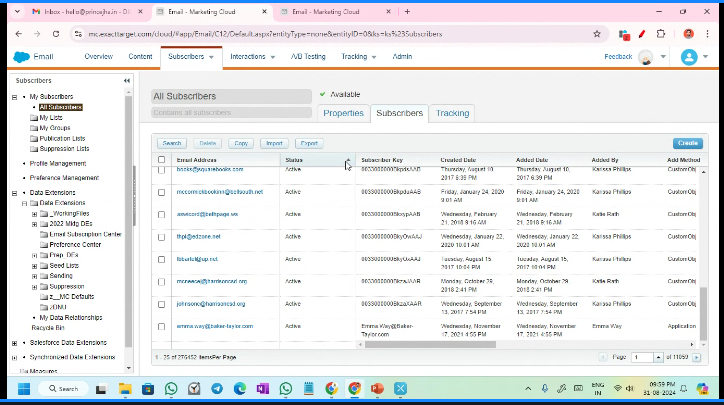Collapse the Subscribers side panel arrows
The height and width of the screenshot is (405, 724).
127,80
